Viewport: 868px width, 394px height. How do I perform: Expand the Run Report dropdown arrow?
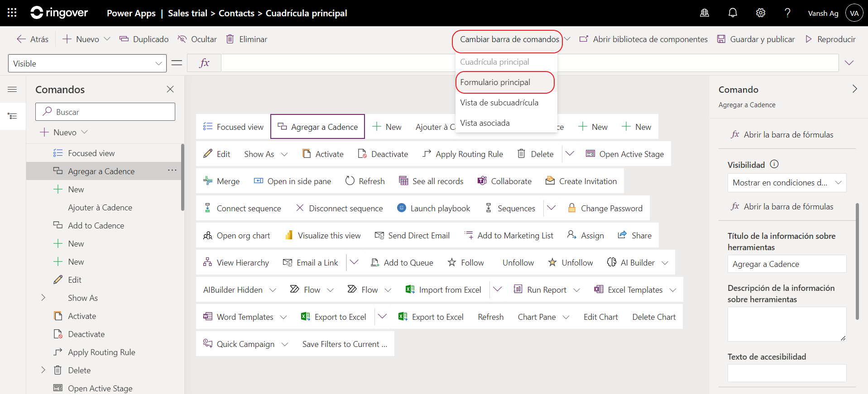576,290
